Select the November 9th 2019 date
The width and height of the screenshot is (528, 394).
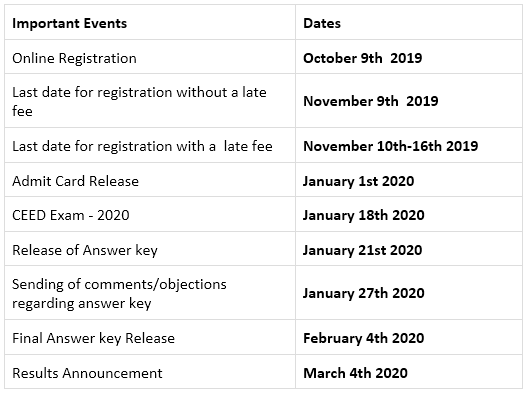[370, 101]
